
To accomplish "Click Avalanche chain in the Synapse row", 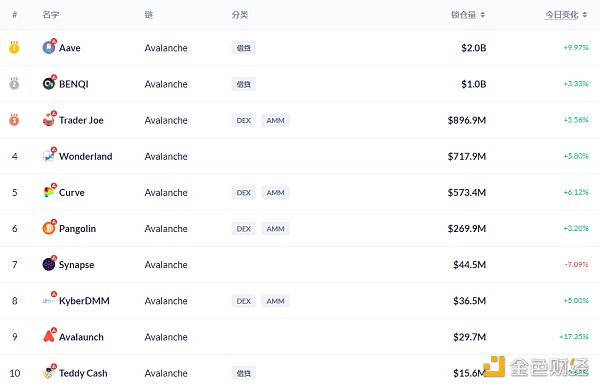I will tap(166, 265).
